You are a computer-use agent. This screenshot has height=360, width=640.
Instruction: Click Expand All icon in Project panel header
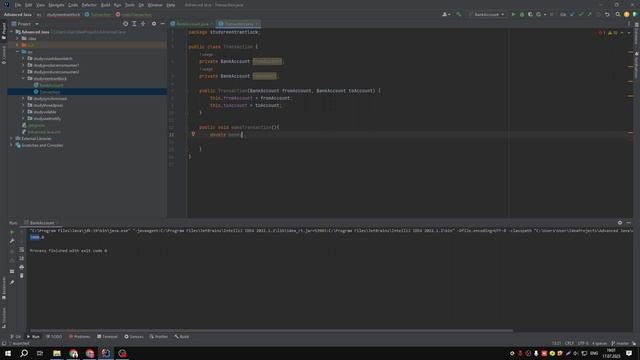(134, 24)
